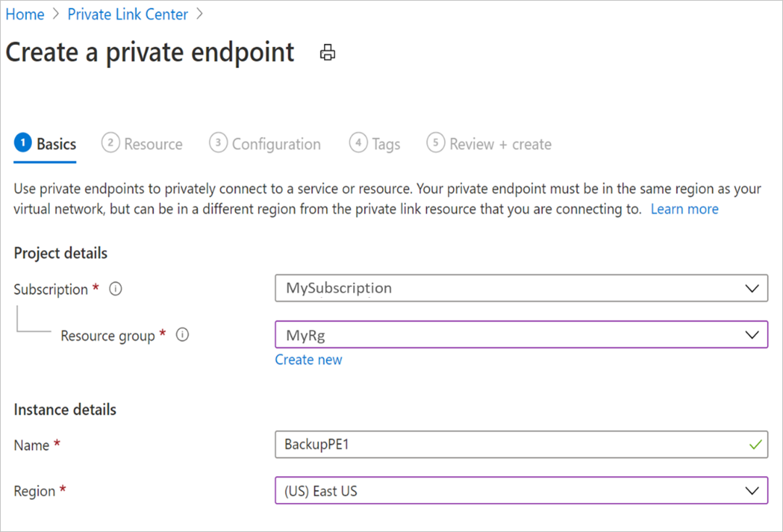Click the step 5 Review circle icon

(x=436, y=143)
